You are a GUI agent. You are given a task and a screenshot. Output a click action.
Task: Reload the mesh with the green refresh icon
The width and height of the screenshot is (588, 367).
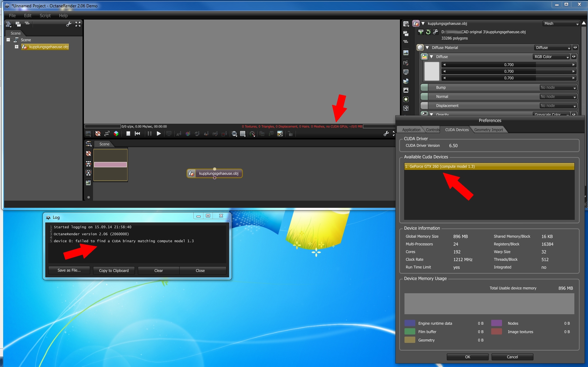coord(428,32)
